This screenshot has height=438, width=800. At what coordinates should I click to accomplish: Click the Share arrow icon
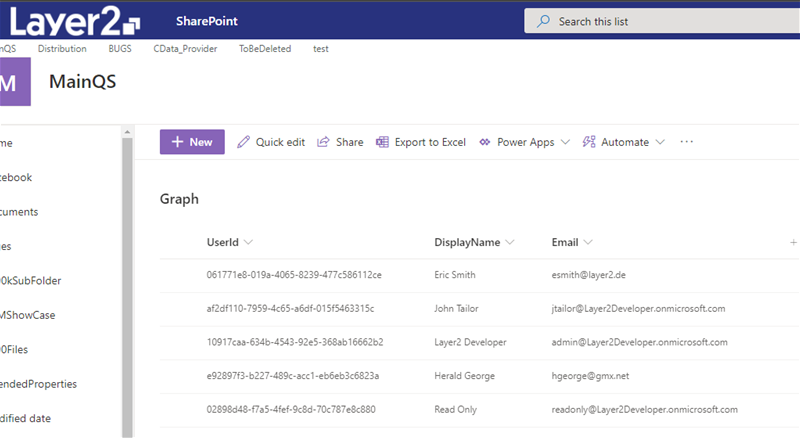(x=323, y=142)
